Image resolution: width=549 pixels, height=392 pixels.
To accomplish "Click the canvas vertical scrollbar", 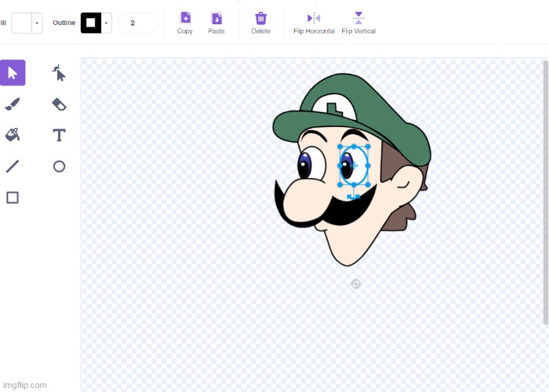I will point(546,193).
